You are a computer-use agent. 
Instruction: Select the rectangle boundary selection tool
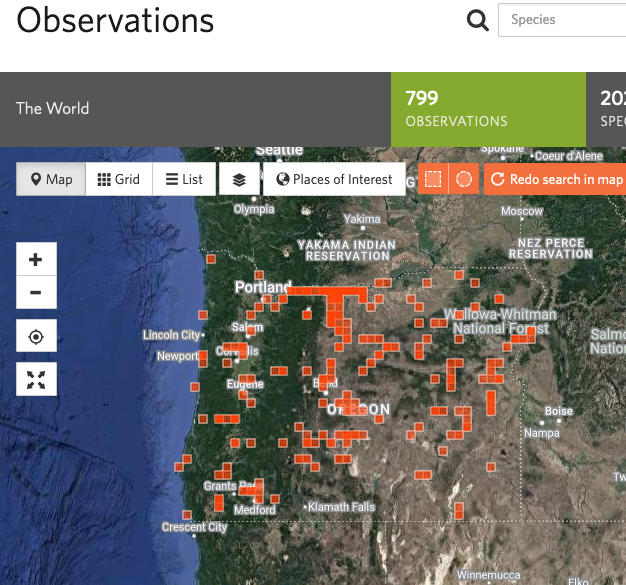point(433,179)
